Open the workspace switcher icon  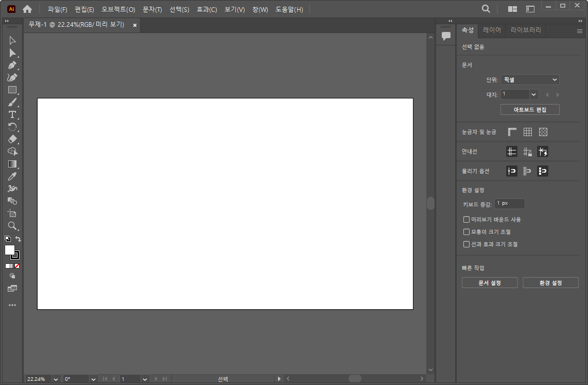(x=530, y=9)
